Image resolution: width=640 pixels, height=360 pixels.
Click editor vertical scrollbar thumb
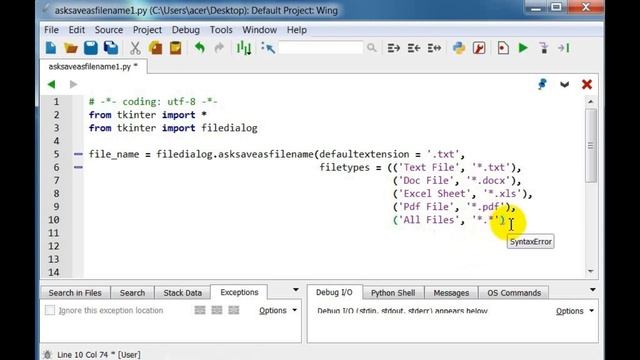click(x=591, y=145)
